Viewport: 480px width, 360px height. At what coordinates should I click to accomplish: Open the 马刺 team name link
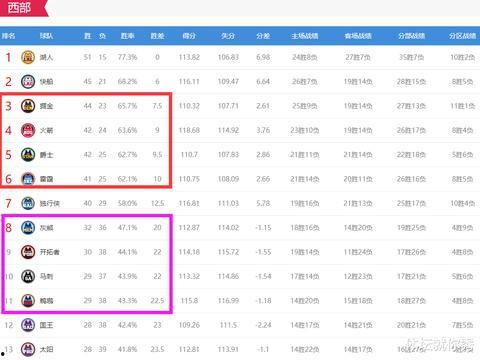[x=46, y=276]
